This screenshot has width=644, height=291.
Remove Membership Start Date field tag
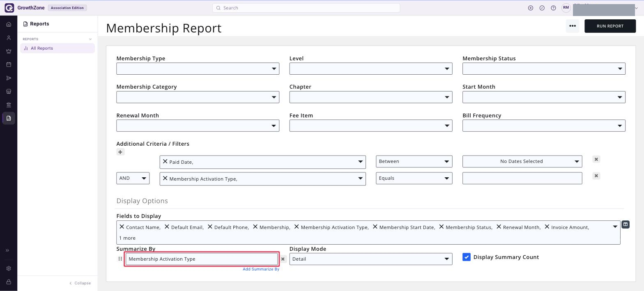click(x=375, y=227)
